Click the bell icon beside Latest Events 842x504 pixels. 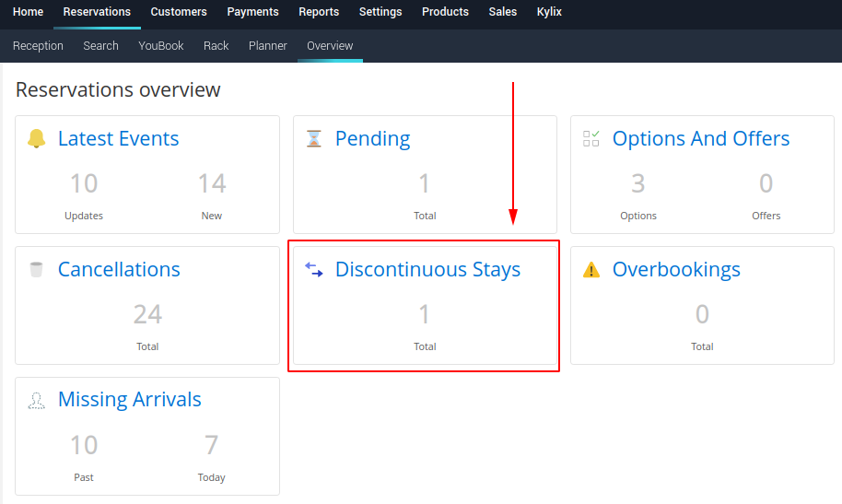tap(37, 139)
